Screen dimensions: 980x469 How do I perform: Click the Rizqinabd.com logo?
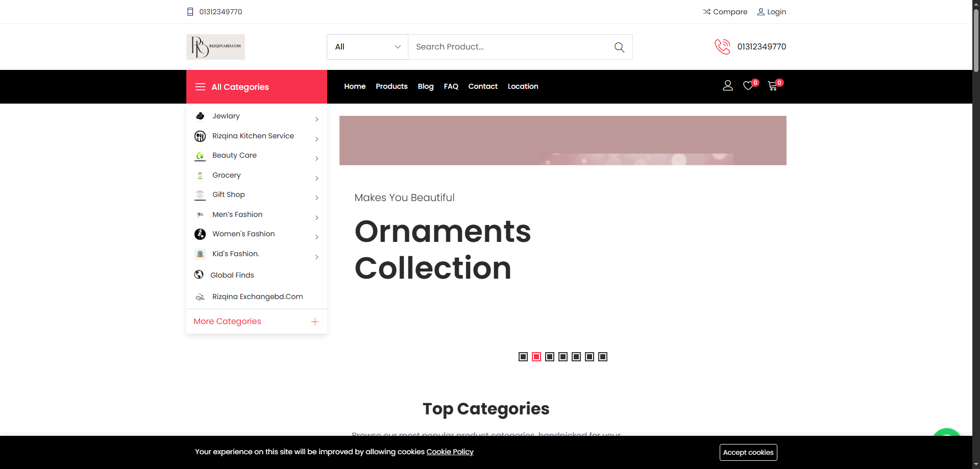click(215, 47)
